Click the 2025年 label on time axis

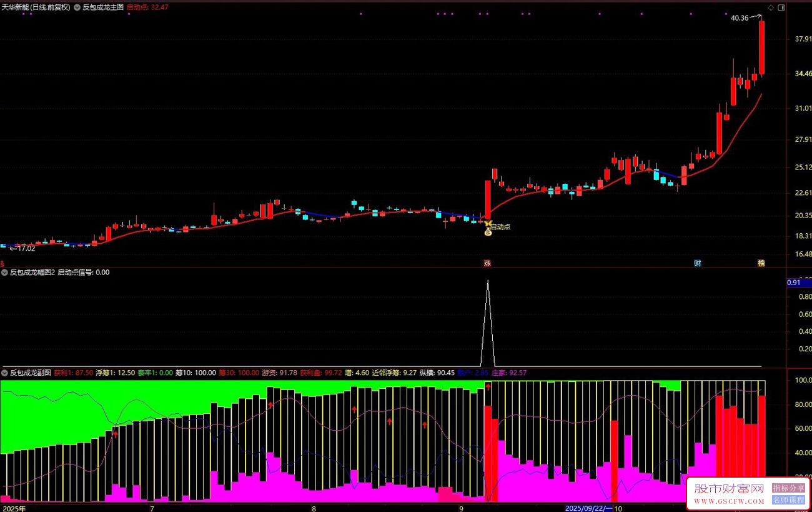14,508
